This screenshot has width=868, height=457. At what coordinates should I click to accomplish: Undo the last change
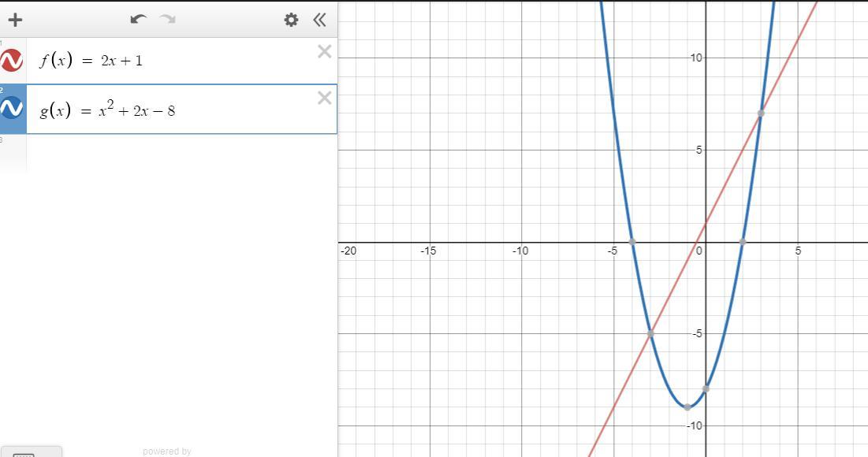pos(139,20)
